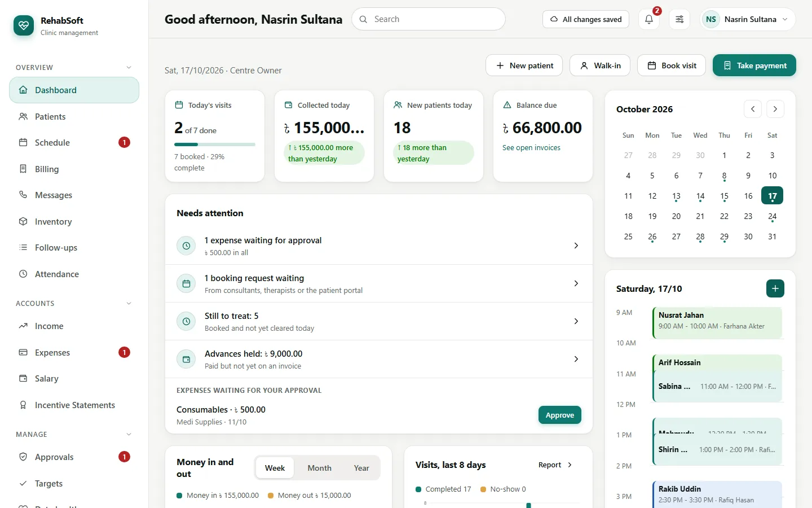Expand the booking request waiting row
The image size is (812, 508).
[x=379, y=283]
